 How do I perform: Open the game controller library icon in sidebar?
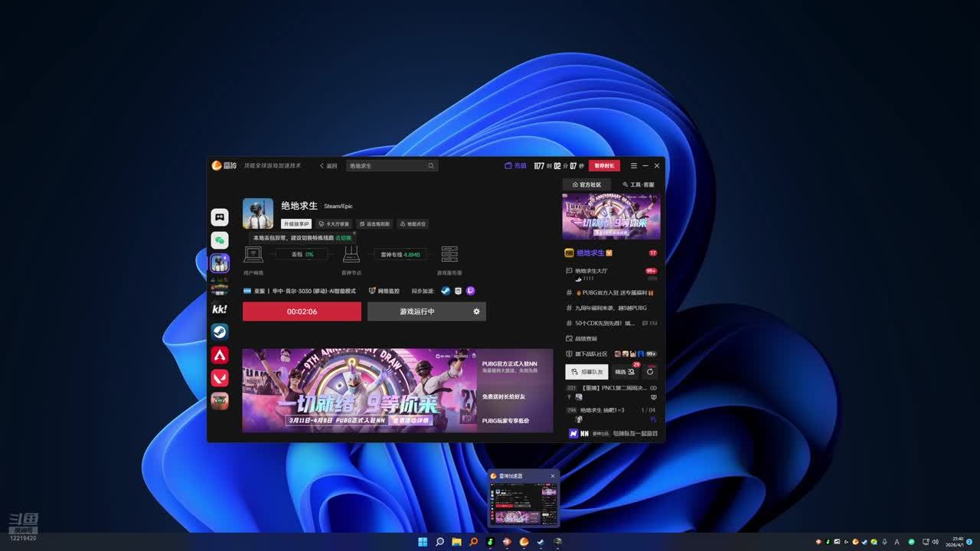coord(220,217)
